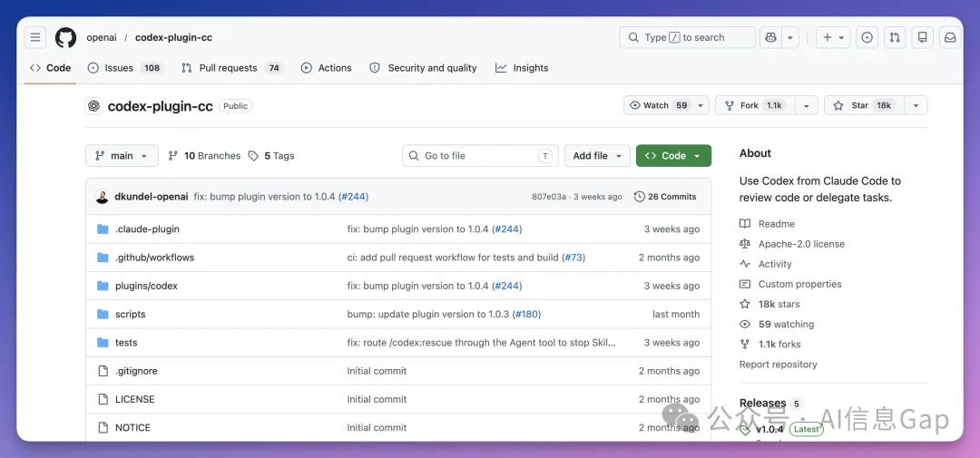Open the notifications inbox icon
980x458 pixels.
[950, 37]
